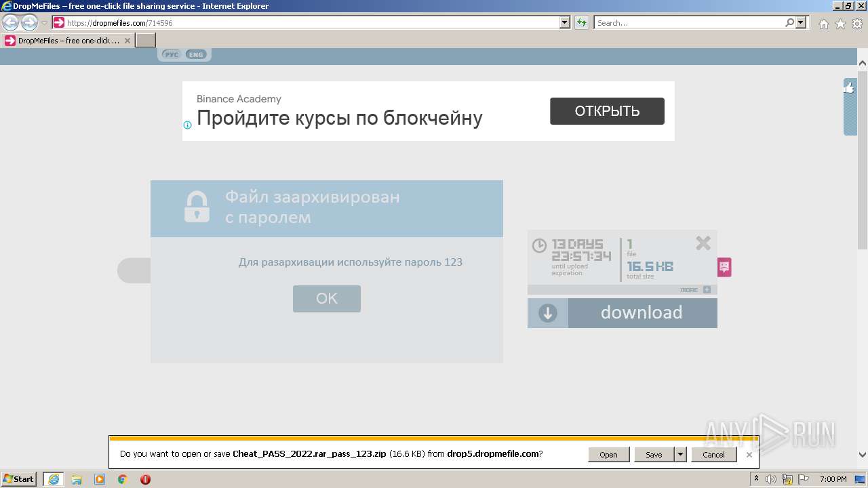Click the scroll down arrow
The width and height of the screenshot is (868, 488).
[x=862, y=455]
